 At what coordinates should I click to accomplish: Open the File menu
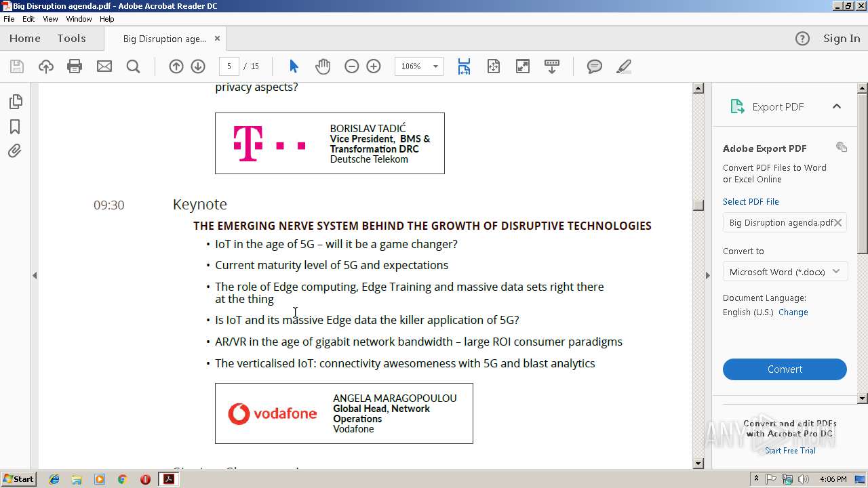coord(9,19)
